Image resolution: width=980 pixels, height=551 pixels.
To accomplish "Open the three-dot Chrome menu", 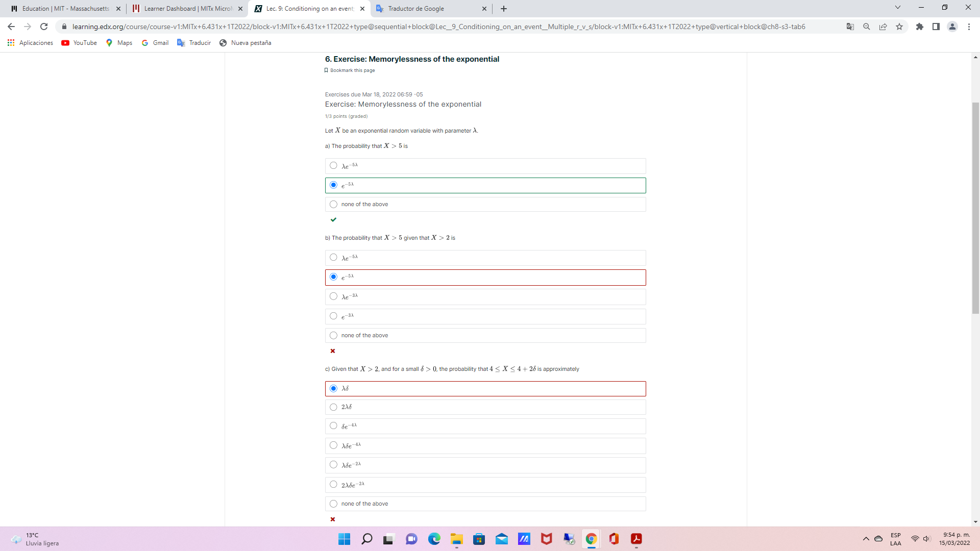I will [969, 27].
